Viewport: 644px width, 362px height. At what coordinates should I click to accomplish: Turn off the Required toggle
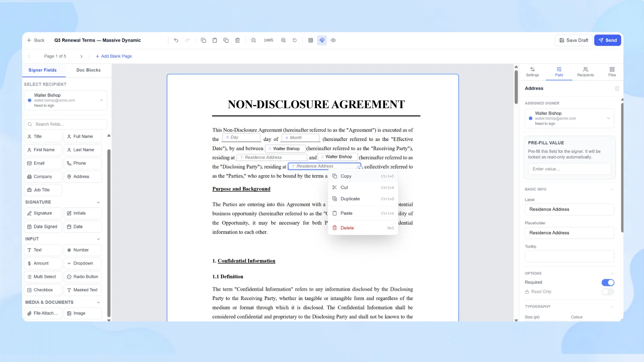608,283
